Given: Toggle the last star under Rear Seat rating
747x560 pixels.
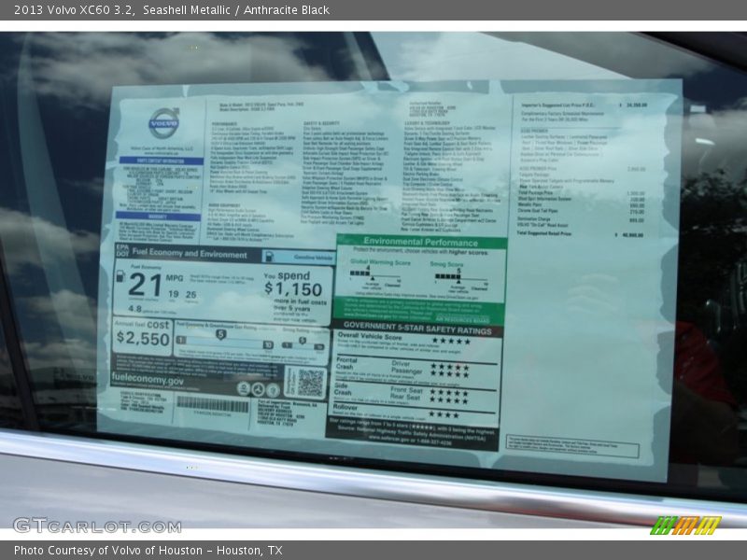Looking at the screenshot, I should (x=463, y=398).
